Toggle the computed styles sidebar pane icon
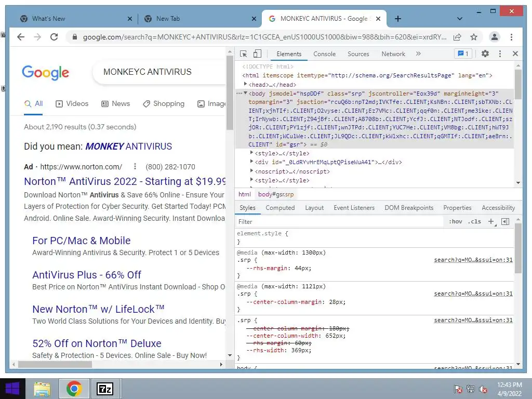Image resolution: width=532 pixels, height=399 pixels. [x=505, y=221]
